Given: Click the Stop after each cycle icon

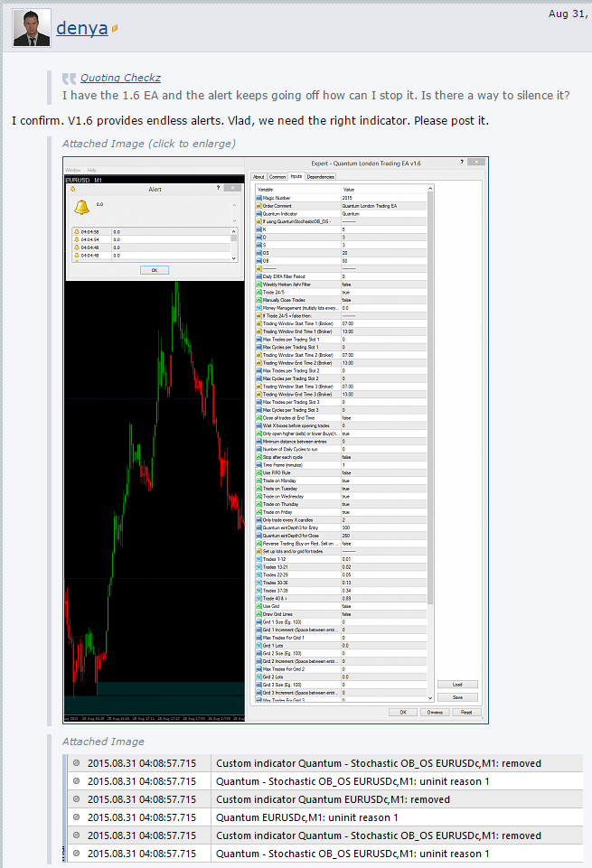Looking at the screenshot, I should pos(258,457).
